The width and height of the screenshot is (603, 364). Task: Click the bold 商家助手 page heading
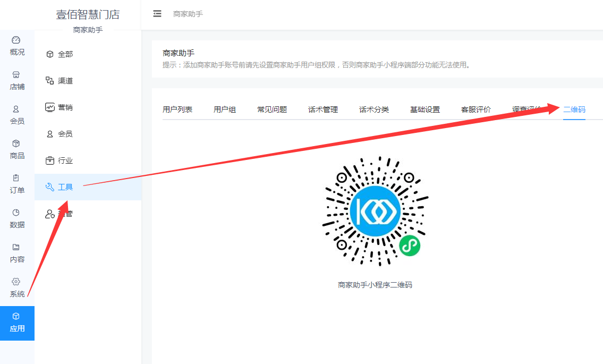point(179,53)
